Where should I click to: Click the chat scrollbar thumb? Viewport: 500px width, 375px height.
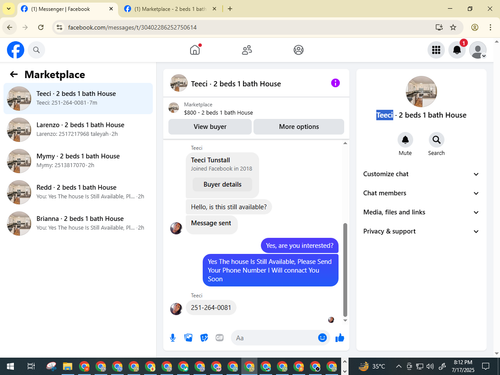pyautogui.click(x=345, y=269)
